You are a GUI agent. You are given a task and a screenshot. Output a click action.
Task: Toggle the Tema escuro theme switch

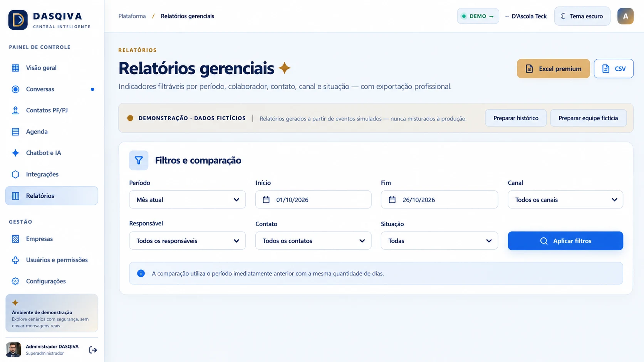click(582, 16)
